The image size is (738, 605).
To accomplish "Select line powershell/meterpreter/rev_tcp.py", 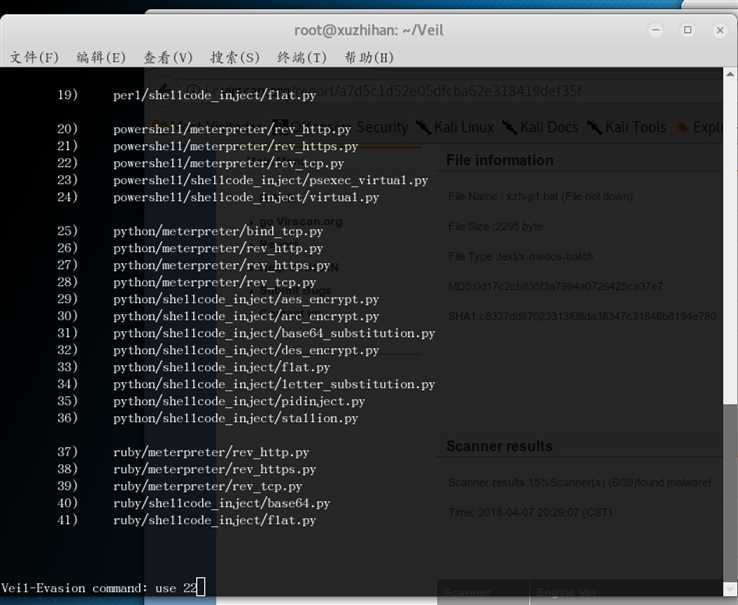I will click(x=228, y=163).
